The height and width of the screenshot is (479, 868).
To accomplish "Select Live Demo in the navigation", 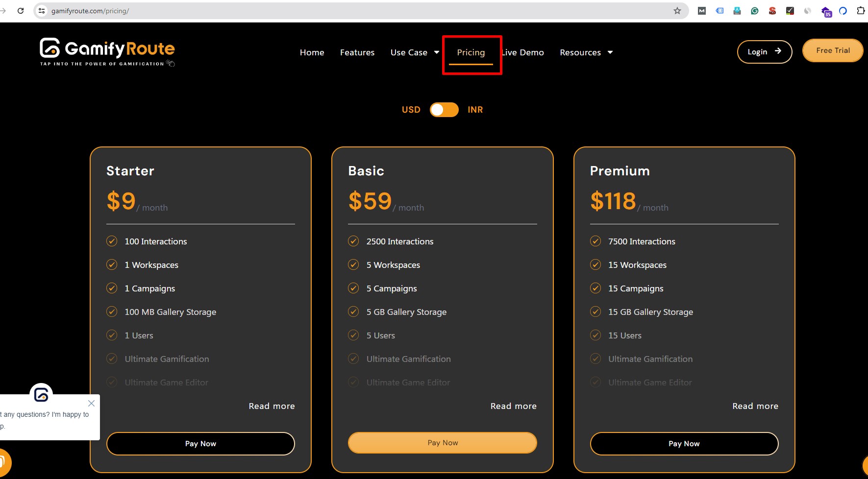I will [522, 52].
